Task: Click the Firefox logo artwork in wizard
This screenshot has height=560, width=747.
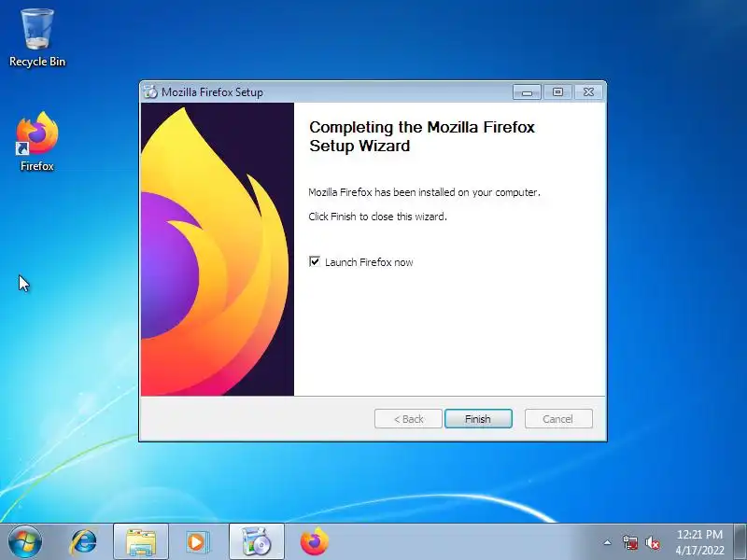Action: tap(218, 249)
